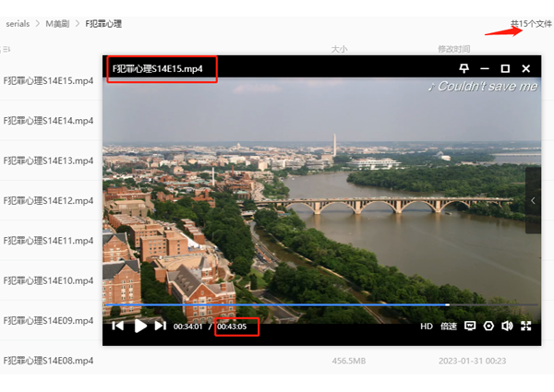Click the video progress bar
Image resolution: width=554 pixels, height=392 pixels.
pyautogui.click(x=277, y=304)
